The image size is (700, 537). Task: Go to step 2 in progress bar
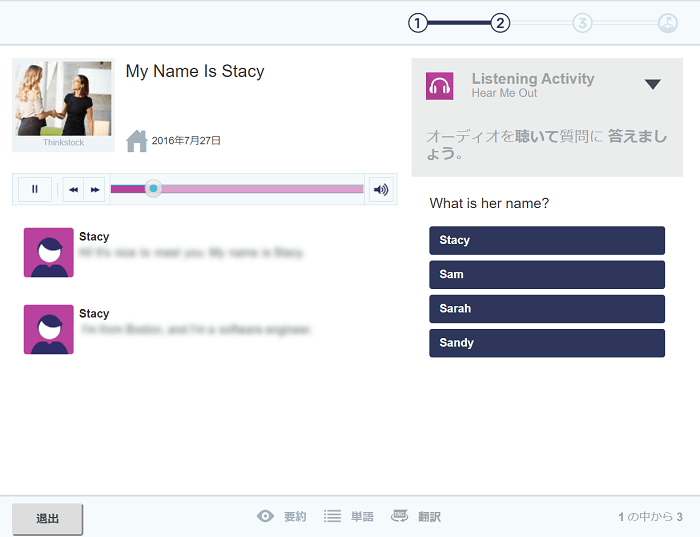(x=501, y=23)
